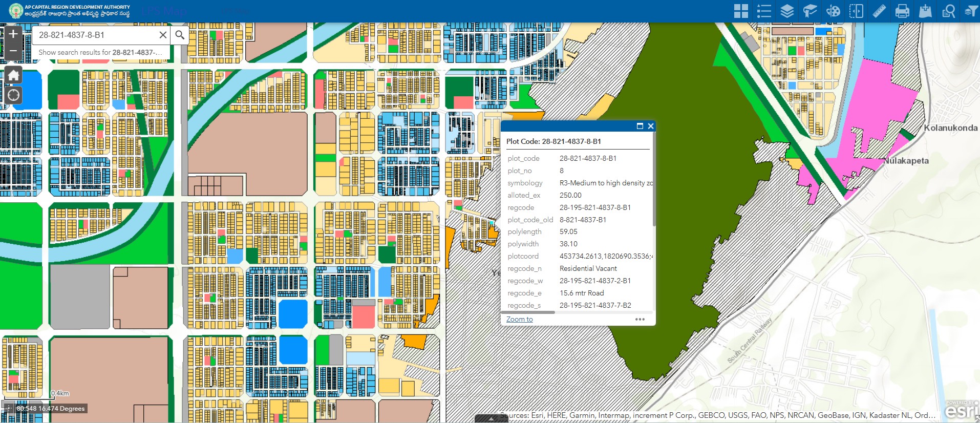The image size is (980, 423).
Task: Click the 'plot_code' field label
Action: point(523,158)
